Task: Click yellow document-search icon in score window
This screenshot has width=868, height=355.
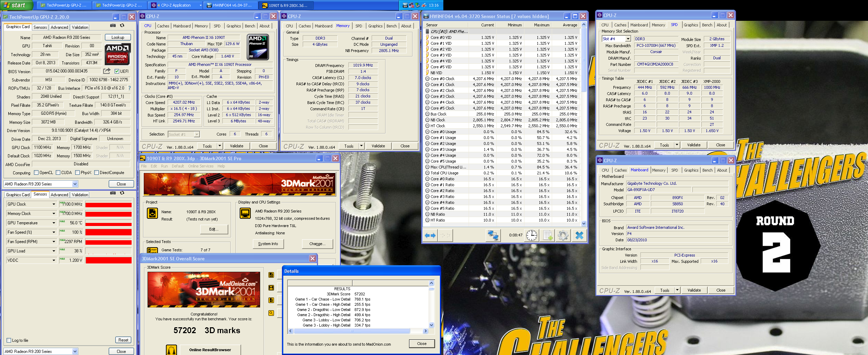Action: (271, 300)
